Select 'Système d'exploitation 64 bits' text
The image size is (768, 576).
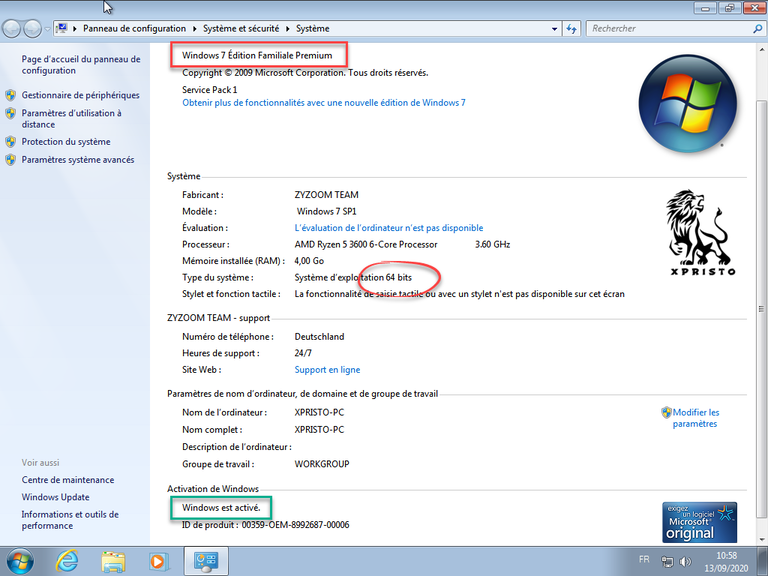pos(353,278)
